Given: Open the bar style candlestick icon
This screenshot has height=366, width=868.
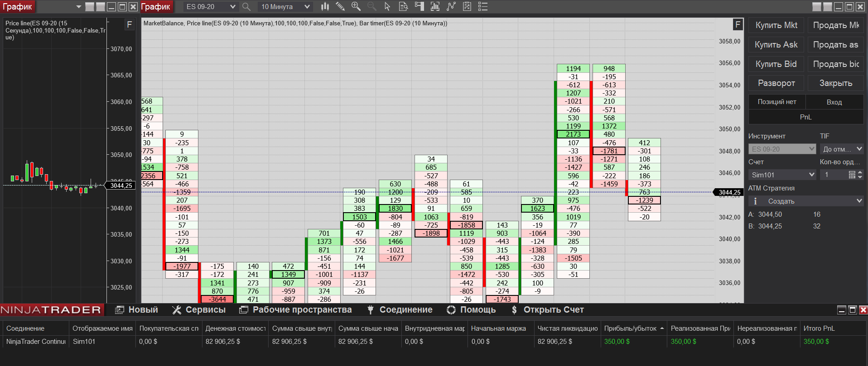Looking at the screenshot, I should tap(325, 6).
